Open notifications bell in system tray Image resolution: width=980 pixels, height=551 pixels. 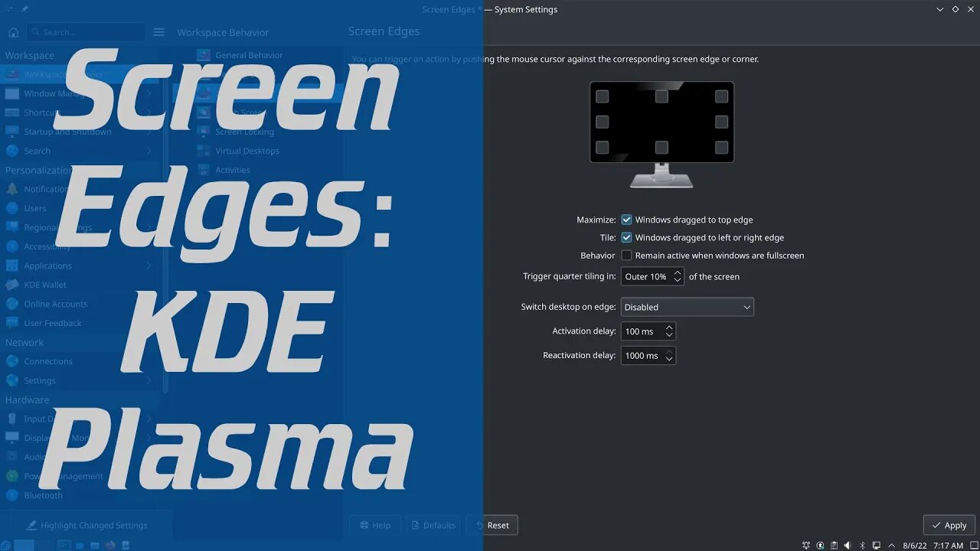pyautogui.click(x=806, y=546)
